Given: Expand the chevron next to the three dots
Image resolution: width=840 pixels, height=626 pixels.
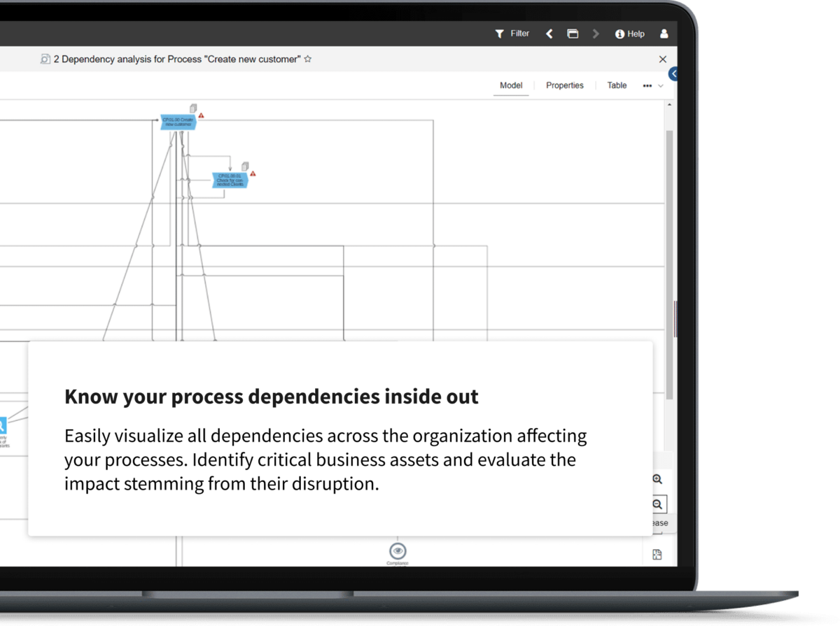Looking at the screenshot, I should click(660, 86).
